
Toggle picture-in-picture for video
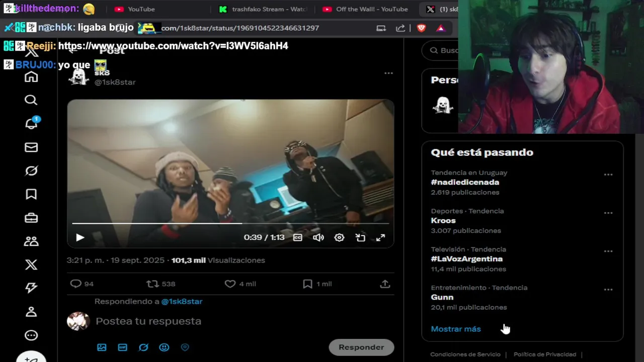(360, 237)
